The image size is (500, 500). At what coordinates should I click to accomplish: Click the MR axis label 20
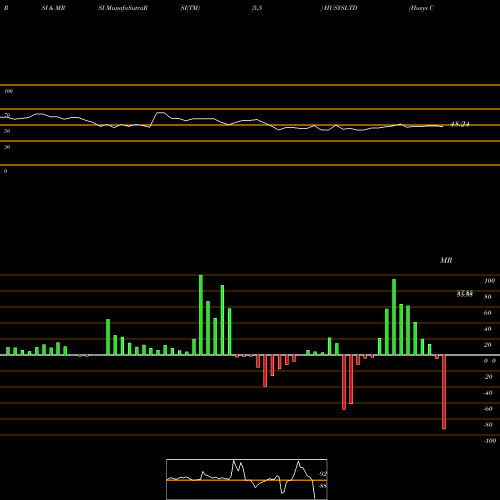point(488,345)
